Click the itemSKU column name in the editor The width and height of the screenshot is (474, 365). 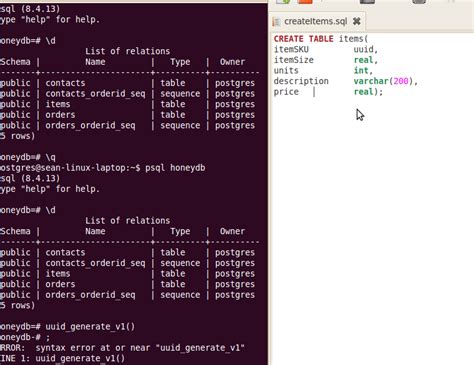tap(291, 49)
